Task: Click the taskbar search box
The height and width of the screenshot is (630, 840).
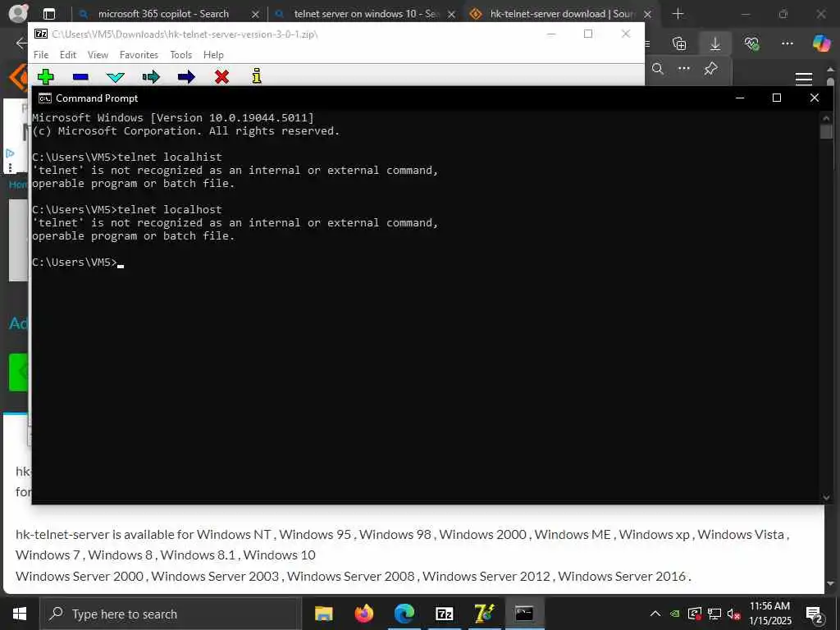Action: tap(171, 614)
